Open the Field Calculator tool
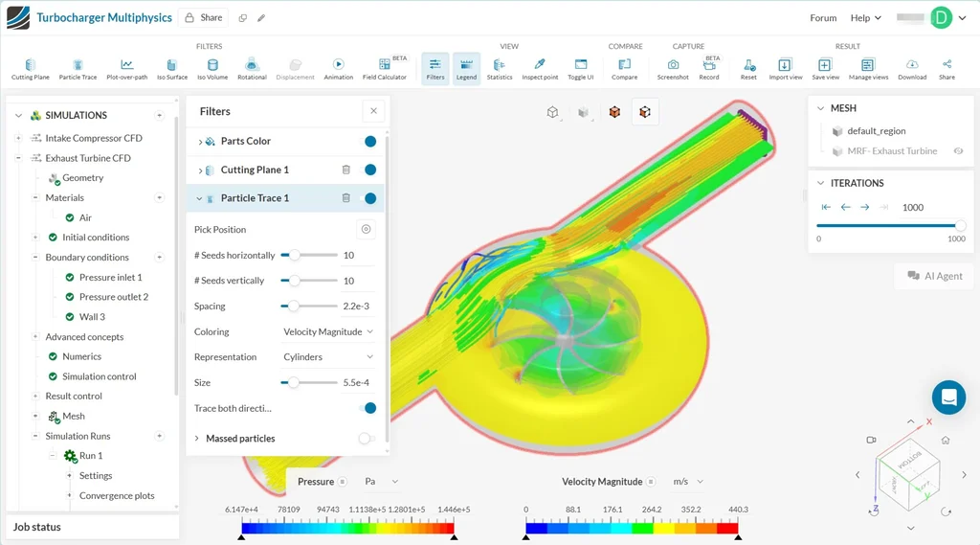The height and width of the screenshot is (545, 980). 384,68
